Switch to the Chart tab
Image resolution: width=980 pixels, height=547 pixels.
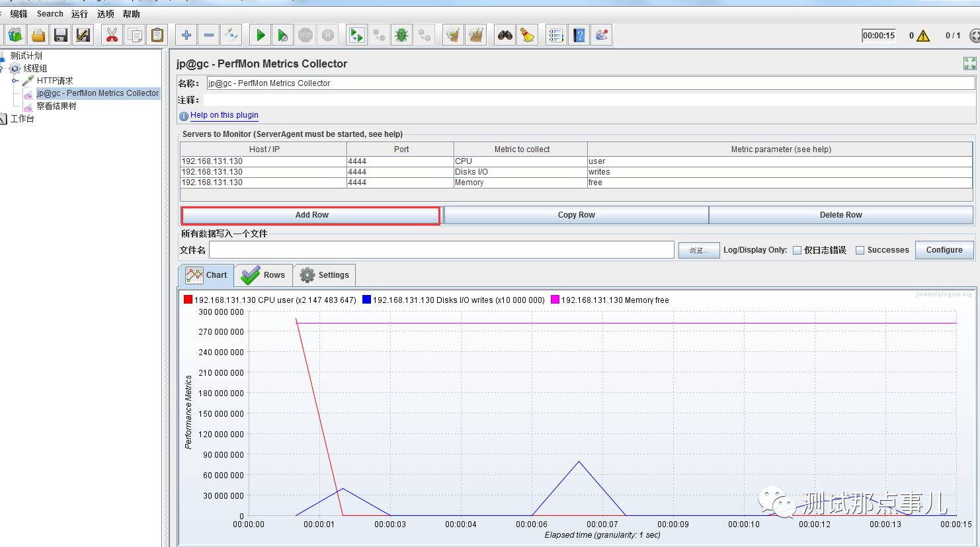[206, 275]
